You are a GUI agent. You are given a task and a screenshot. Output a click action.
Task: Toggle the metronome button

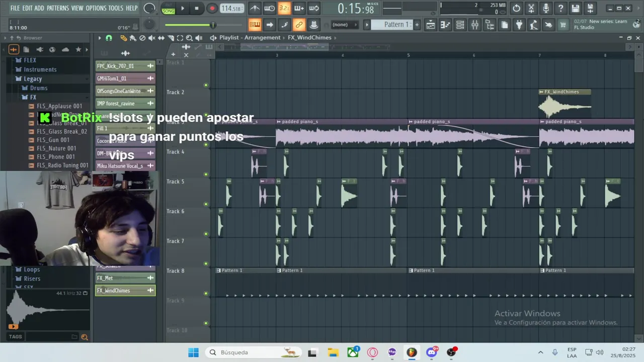point(255,8)
